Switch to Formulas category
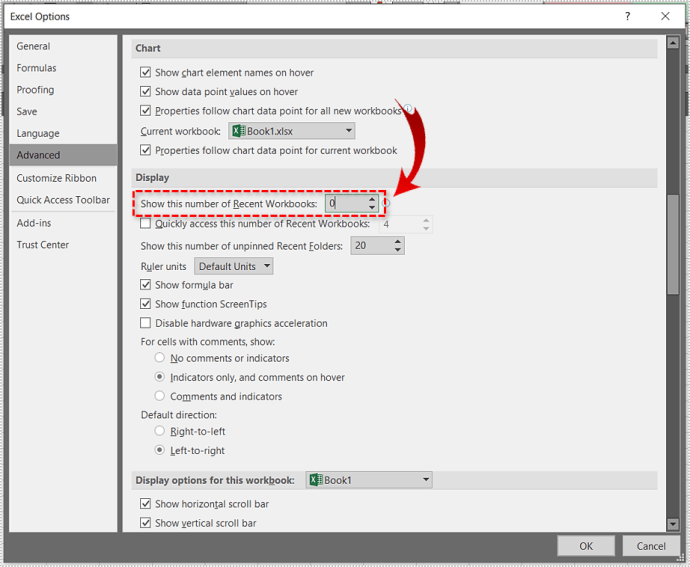 pos(36,68)
